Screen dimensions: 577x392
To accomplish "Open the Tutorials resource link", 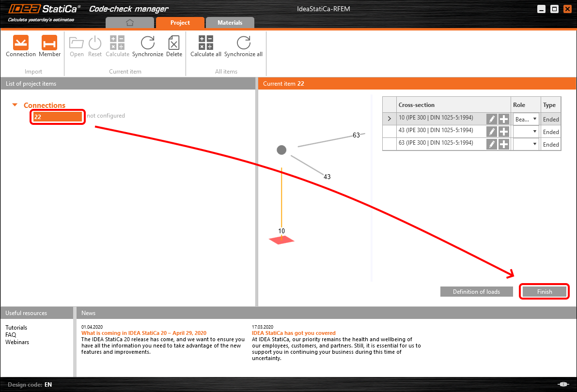I will click(x=16, y=327).
